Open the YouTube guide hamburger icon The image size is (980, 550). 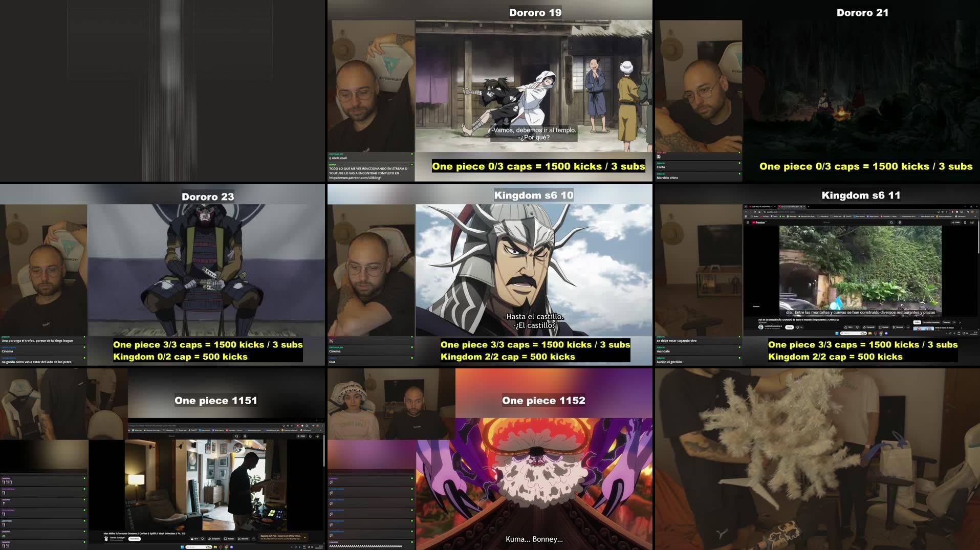pos(747,223)
